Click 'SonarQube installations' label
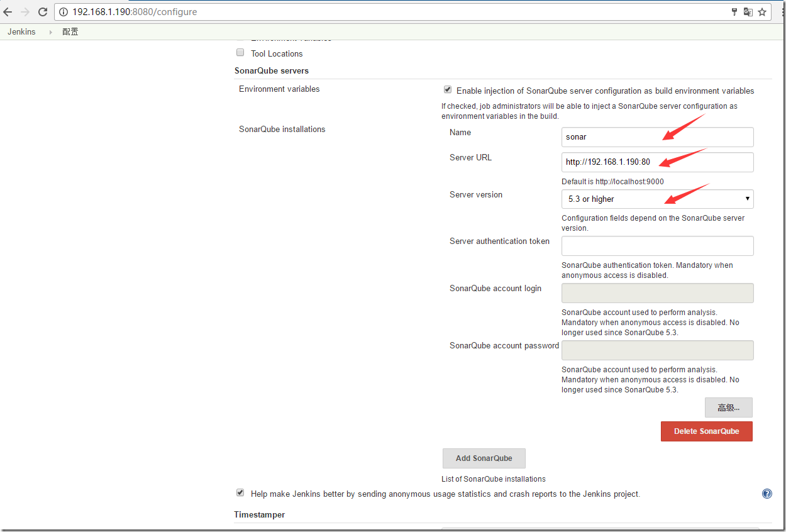The image size is (786, 532). tap(282, 129)
